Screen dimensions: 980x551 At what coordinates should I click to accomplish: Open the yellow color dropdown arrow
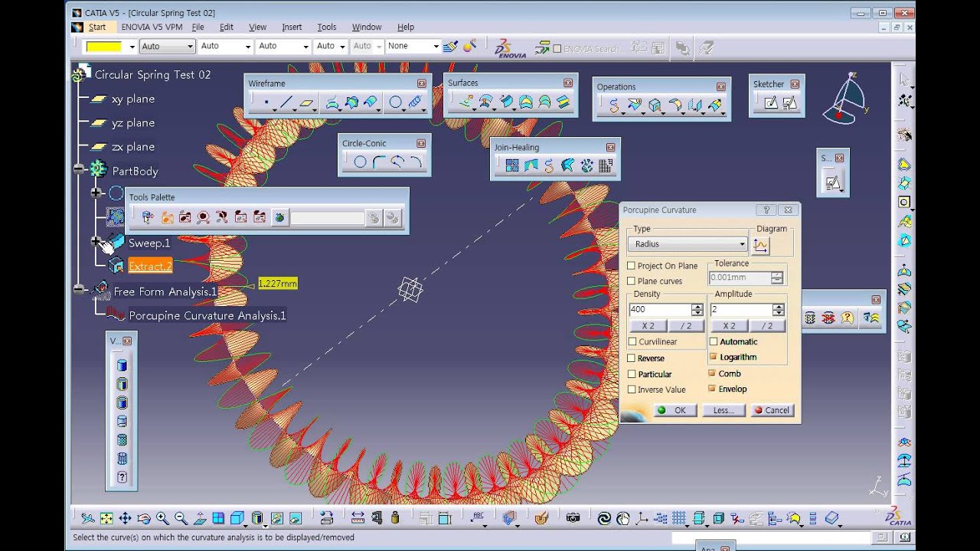(132, 47)
